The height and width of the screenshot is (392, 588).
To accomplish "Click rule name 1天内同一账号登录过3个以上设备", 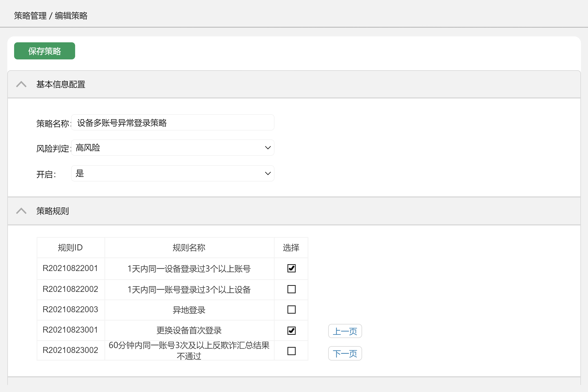I will [189, 290].
